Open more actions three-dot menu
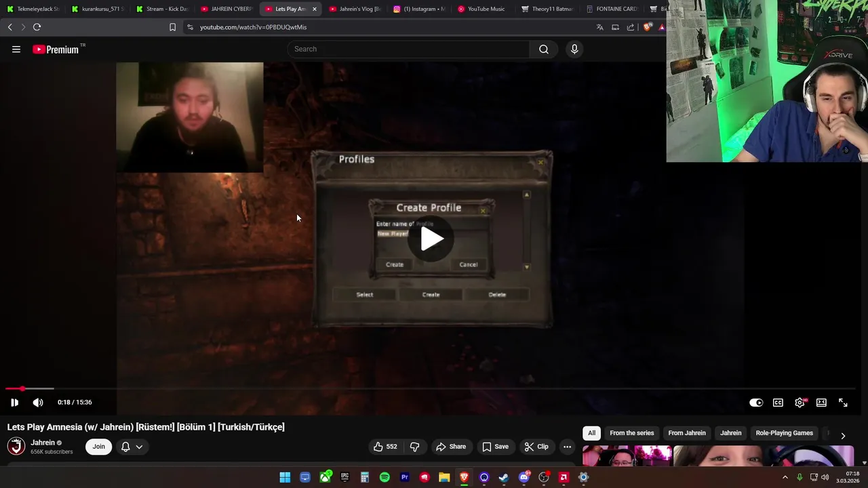Viewport: 868px width, 488px height. [x=567, y=447]
